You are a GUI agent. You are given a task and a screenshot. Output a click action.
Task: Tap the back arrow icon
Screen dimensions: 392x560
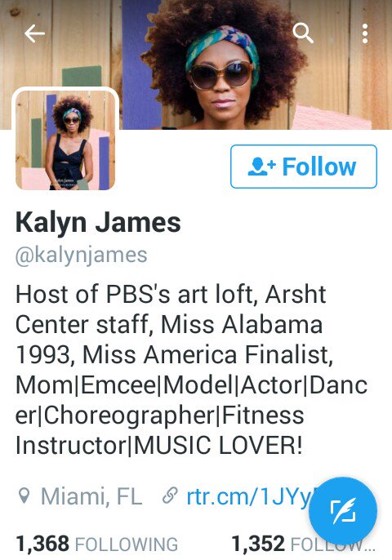(34, 33)
